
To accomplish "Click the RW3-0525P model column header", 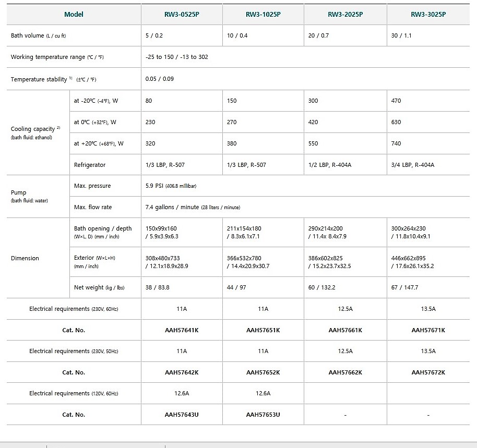I will 181,15.
